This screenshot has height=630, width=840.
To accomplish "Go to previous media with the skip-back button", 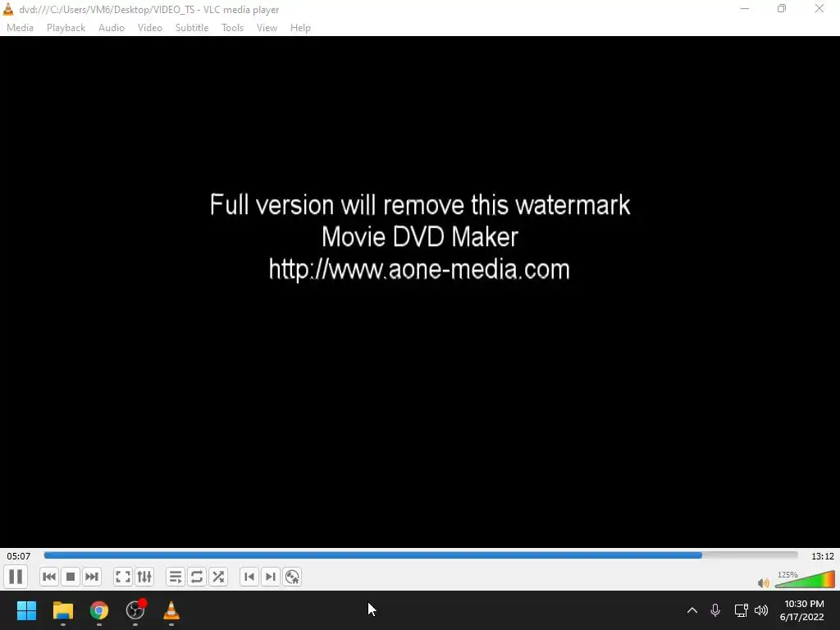I will (x=48, y=577).
